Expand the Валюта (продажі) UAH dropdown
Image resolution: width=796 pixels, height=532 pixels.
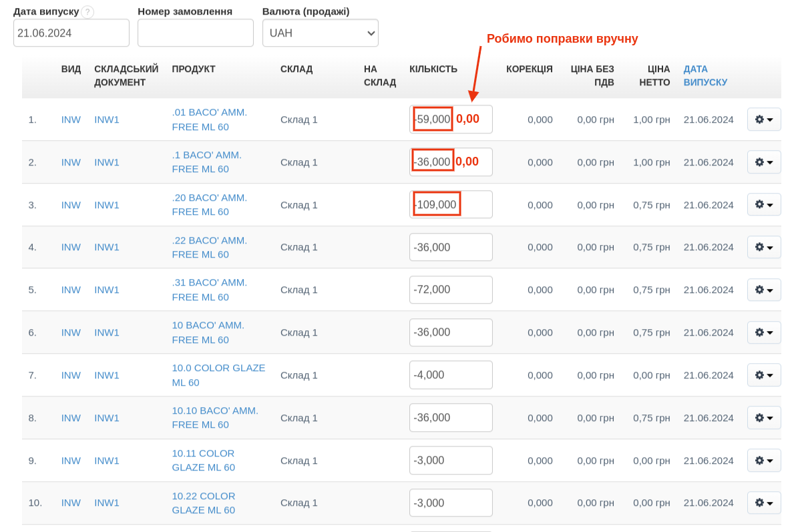[320, 33]
